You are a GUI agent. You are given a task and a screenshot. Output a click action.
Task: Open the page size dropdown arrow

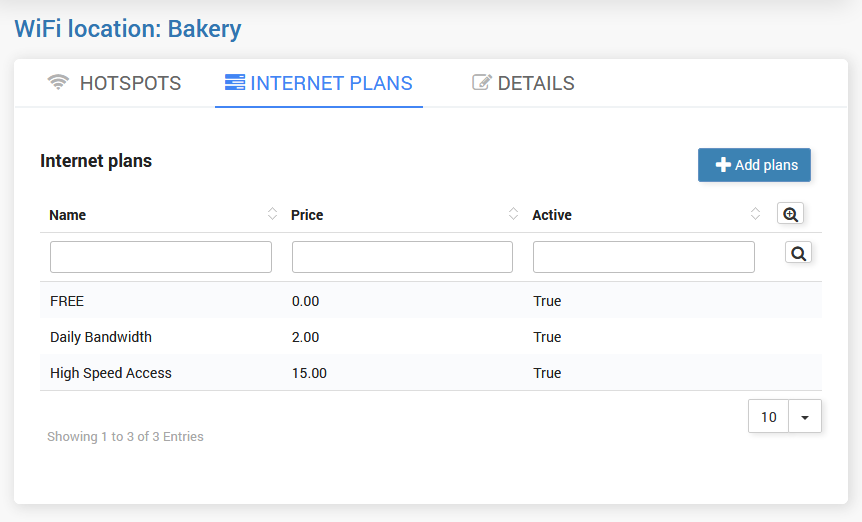point(805,417)
